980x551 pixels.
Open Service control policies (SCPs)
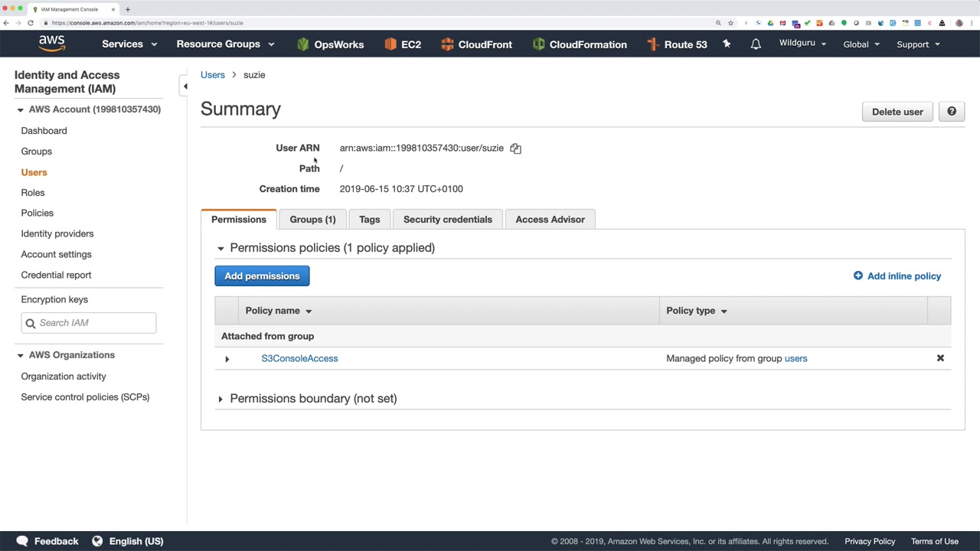[x=85, y=397]
